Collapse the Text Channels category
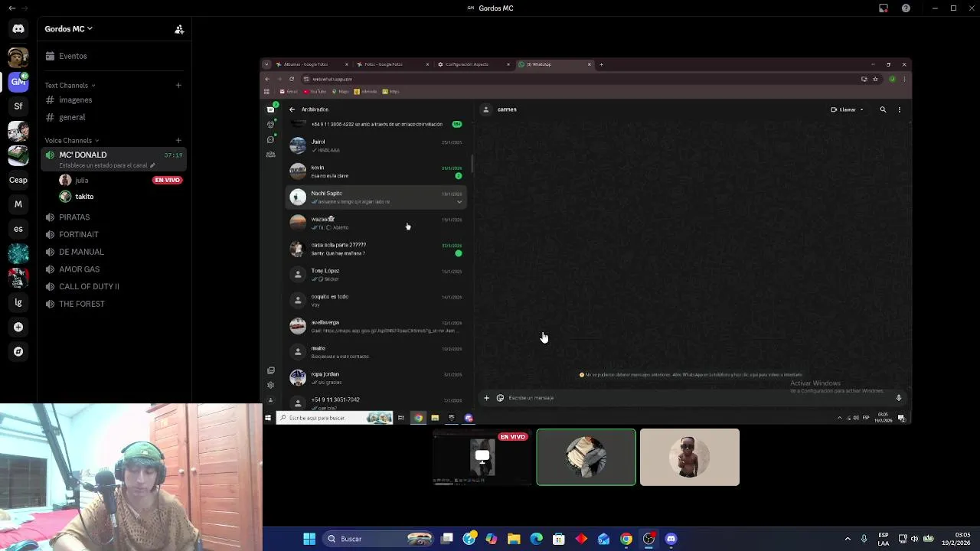980x551 pixels. 70,85
